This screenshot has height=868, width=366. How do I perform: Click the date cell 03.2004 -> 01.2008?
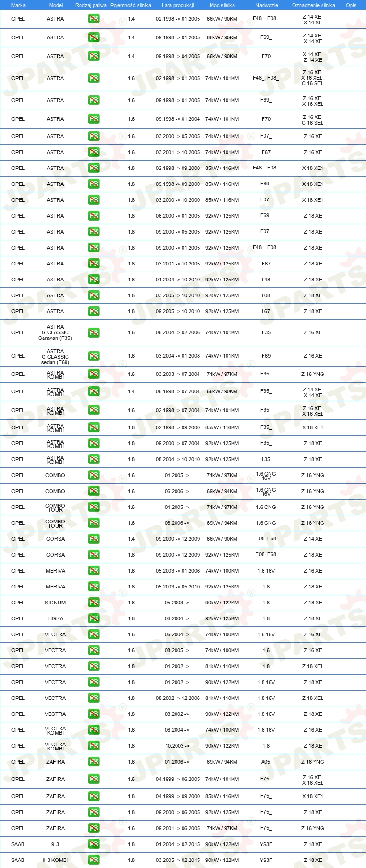click(x=178, y=356)
